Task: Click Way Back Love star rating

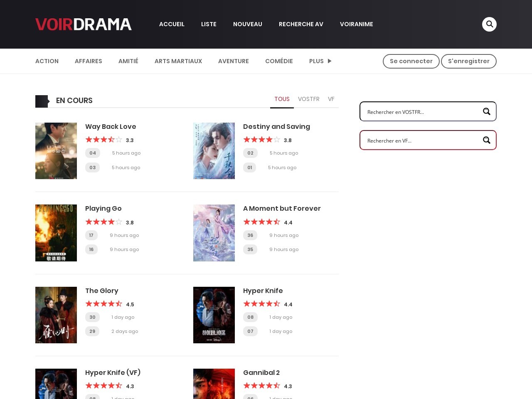Action: point(104,140)
